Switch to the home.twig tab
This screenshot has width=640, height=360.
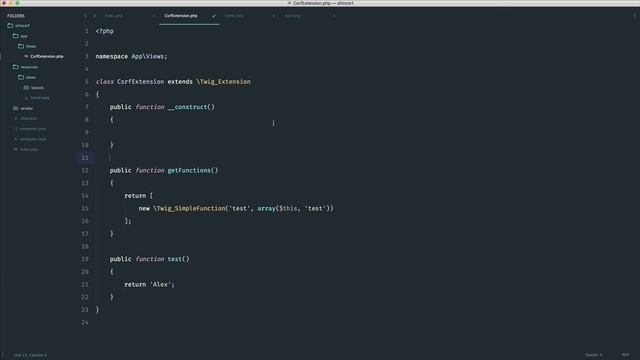(234, 16)
